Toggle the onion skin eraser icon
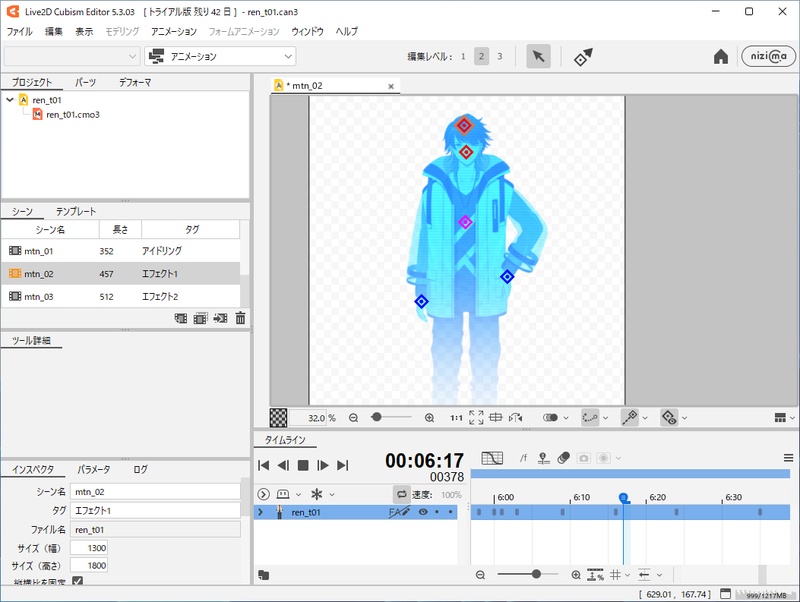The width and height of the screenshot is (800, 602). tap(563, 458)
